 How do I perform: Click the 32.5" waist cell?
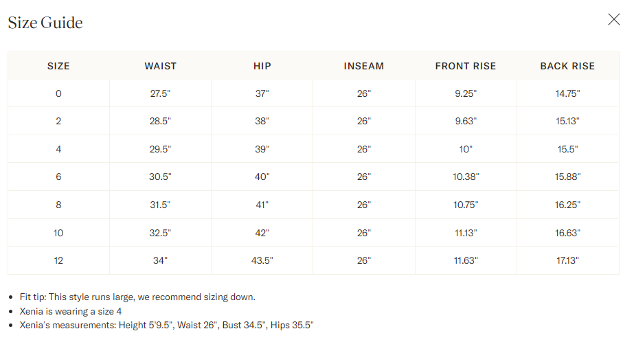(x=160, y=233)
